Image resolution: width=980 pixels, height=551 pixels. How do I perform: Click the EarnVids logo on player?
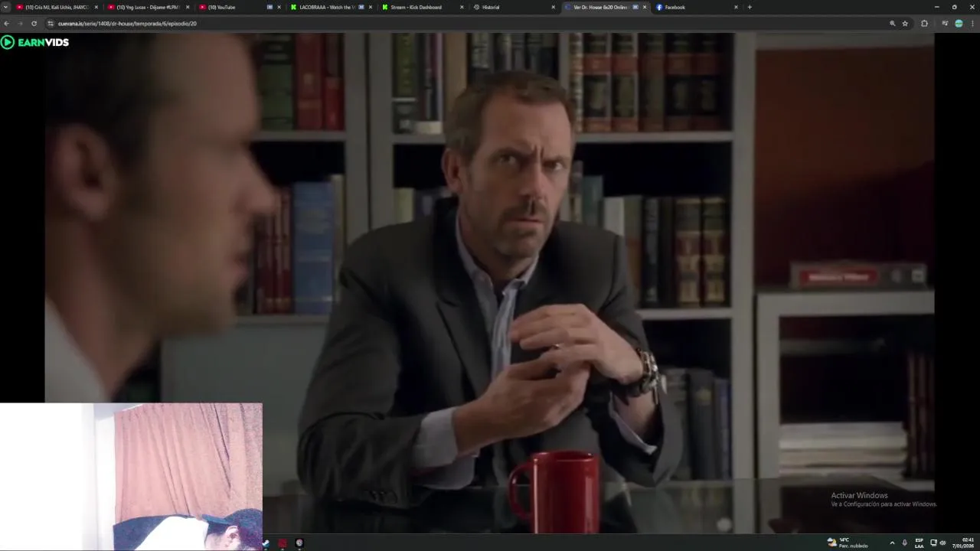pos(35,42)
